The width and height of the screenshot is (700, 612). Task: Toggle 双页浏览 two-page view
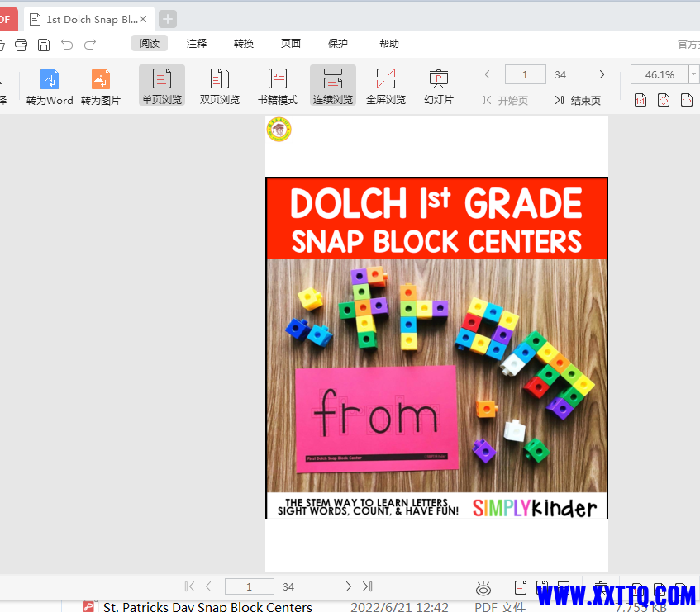click(220, 86)
